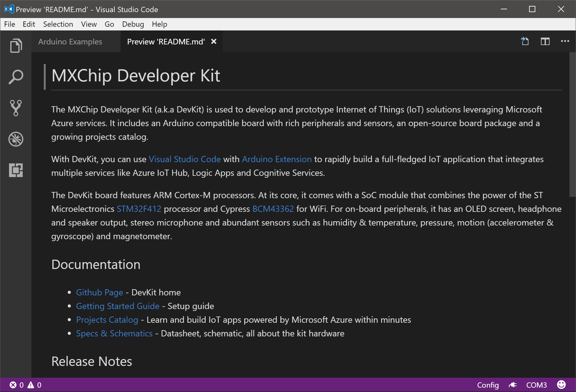
Task: Click the warnings count in status bar
Action: tap(34, 385)
